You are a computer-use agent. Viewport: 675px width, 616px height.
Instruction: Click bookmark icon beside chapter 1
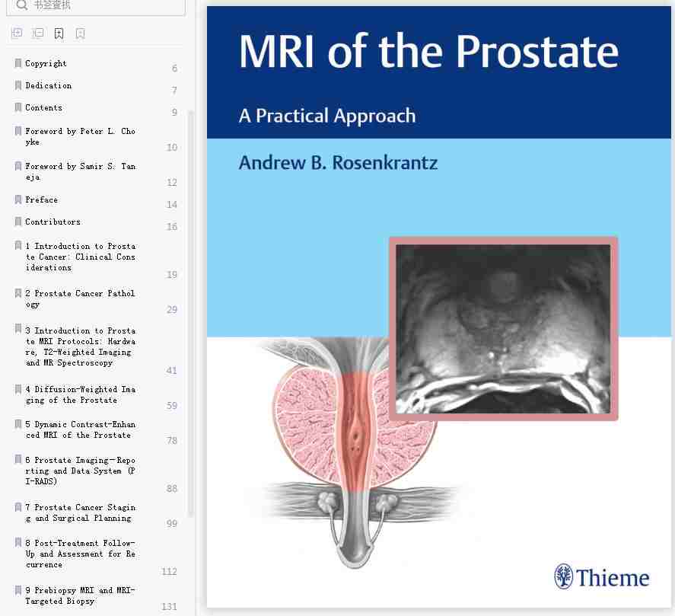18,245
